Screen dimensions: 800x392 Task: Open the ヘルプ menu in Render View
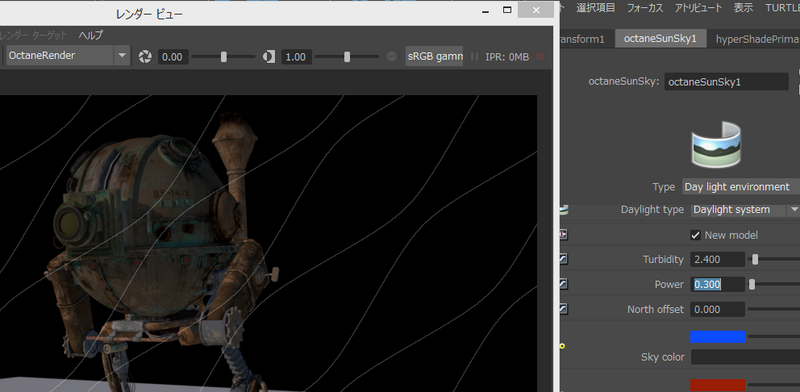point(91,35)
